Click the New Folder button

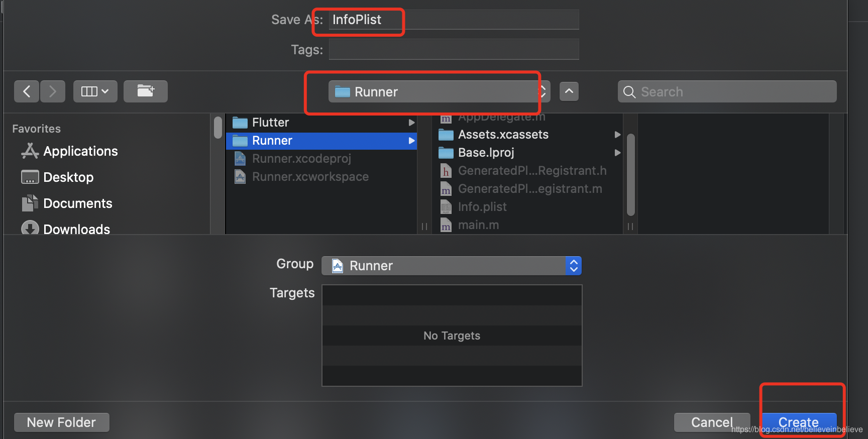tap(61, 422)
